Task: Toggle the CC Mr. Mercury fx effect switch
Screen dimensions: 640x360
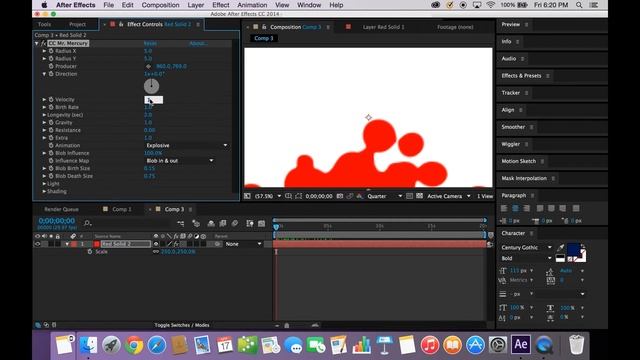Action: (43, 43)
